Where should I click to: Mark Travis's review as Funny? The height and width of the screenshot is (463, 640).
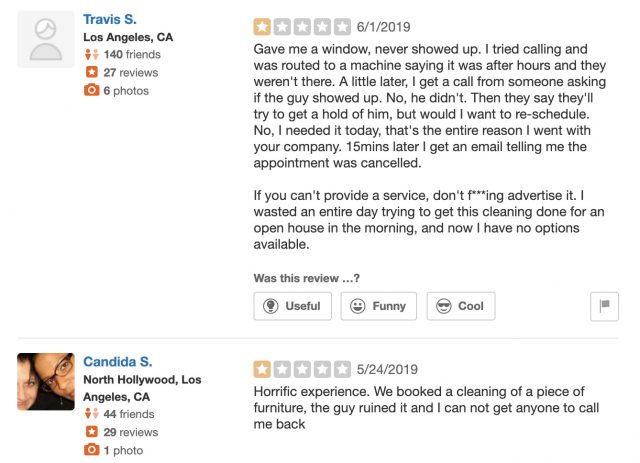pyautogui.click(x=378, y=306)
